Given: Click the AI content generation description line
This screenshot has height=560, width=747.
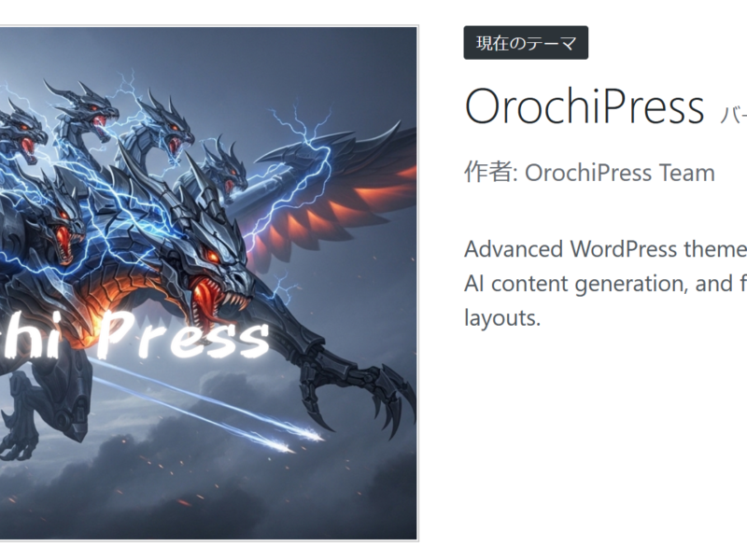Looking at the screenshot, I should [x=605, y=284].
